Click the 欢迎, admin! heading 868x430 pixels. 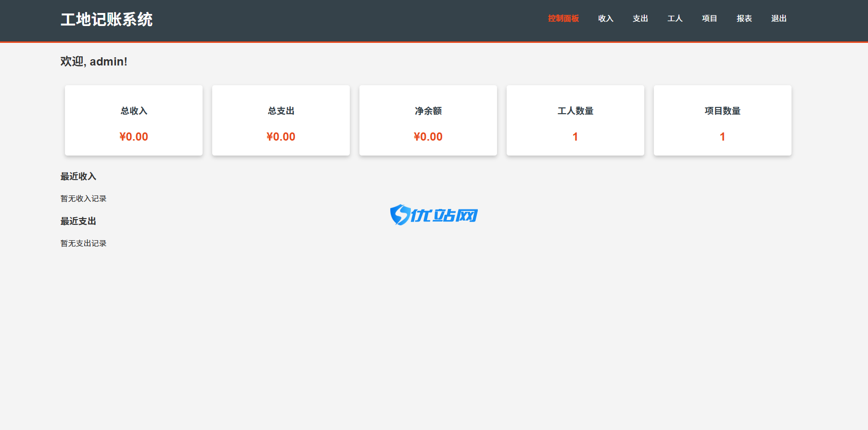click(x=94, y=62)
